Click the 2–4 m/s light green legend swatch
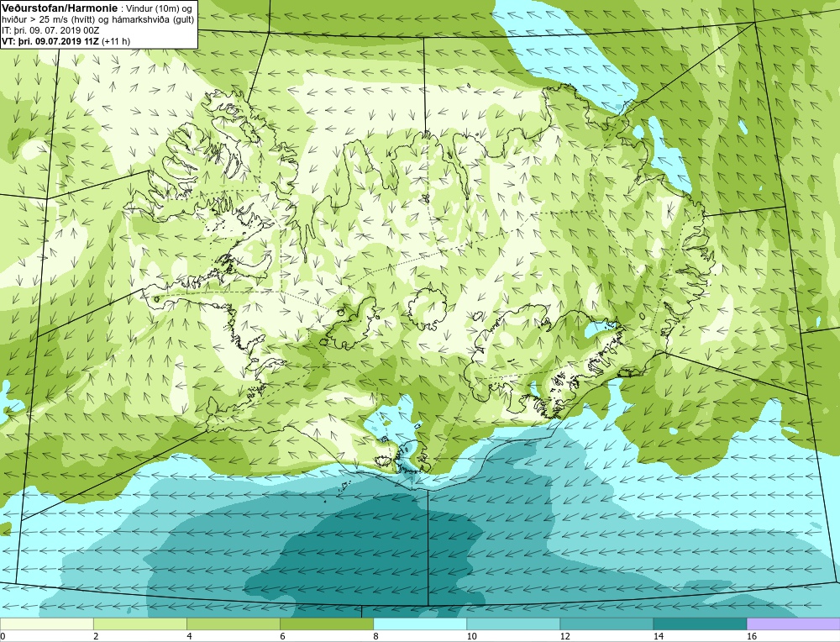Image resolution: width=840 pixels, height=642 pixels. (x=139, y=624)
